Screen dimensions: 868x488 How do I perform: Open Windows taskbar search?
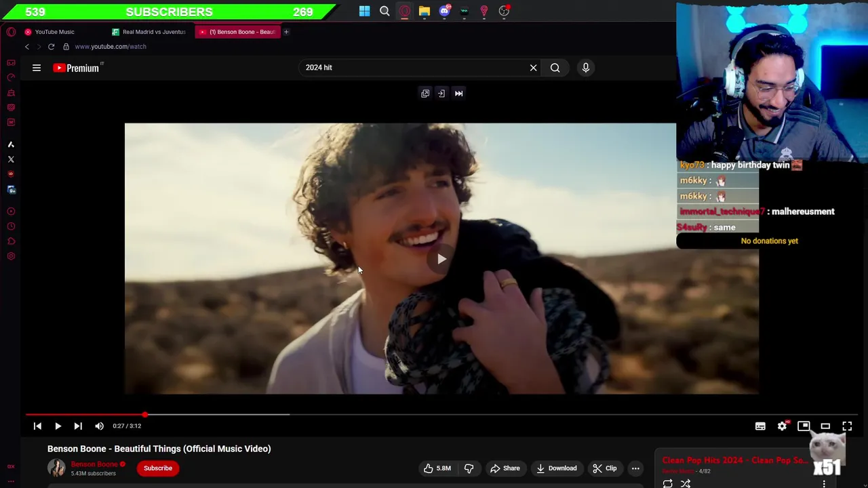click(384, 11)
